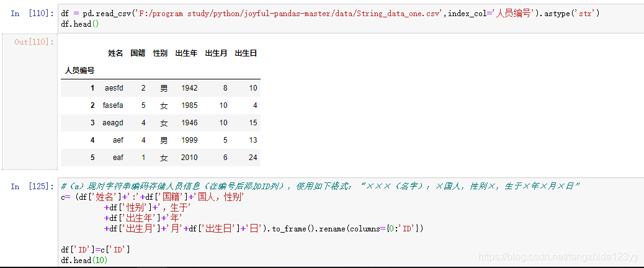Screen dimensions: 644x268
Task: Click nationality 5 in fasefa row
Action: (143, 105)
